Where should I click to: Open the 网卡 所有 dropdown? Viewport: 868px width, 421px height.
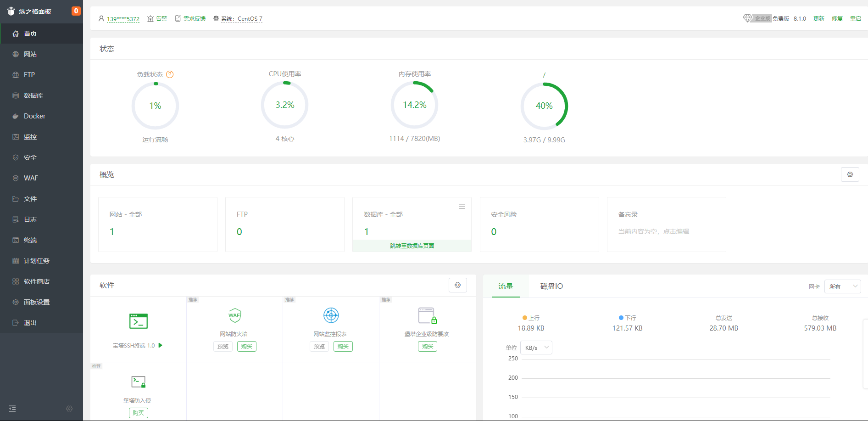[843, 286]
